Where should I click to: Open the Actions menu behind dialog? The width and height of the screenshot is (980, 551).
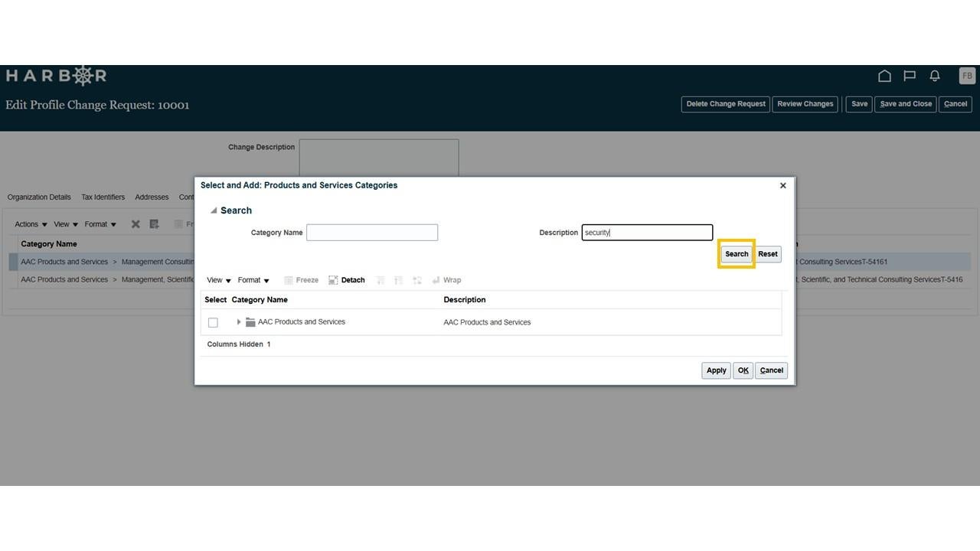[31, 224]
